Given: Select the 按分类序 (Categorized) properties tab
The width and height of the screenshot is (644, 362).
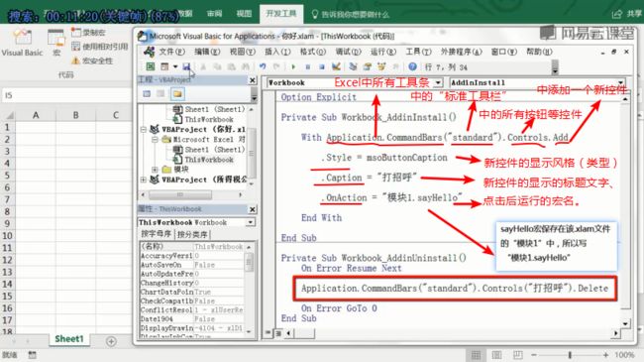Looking at the screenshot, I should point(192,234).
